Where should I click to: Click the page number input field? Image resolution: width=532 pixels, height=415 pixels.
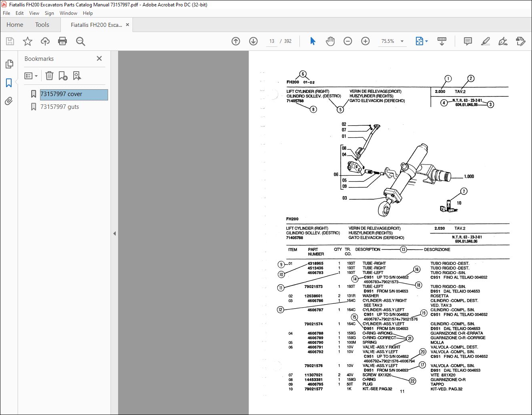[272, 41]
